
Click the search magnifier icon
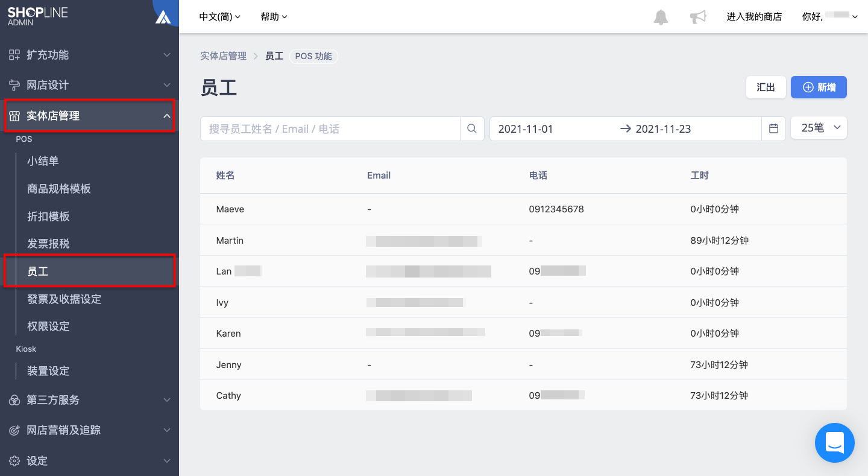(472, 129)
